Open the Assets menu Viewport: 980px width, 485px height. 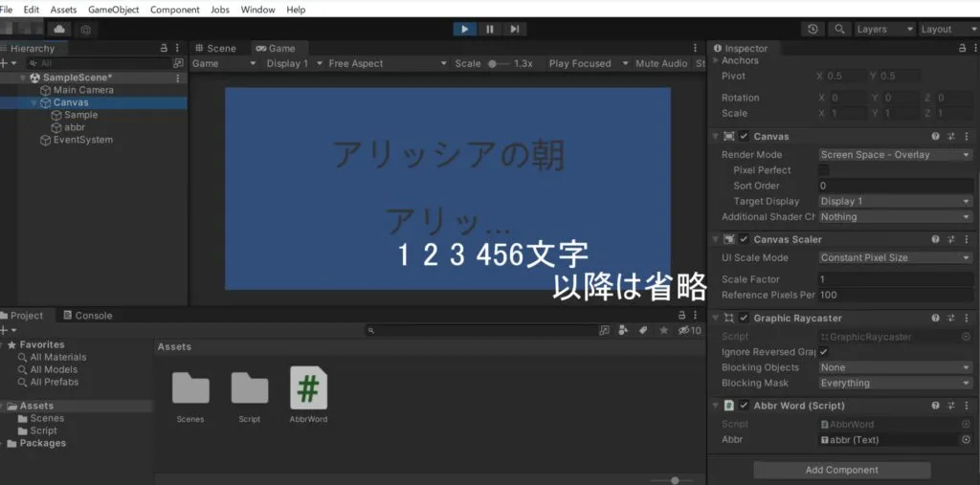[64, 10]
